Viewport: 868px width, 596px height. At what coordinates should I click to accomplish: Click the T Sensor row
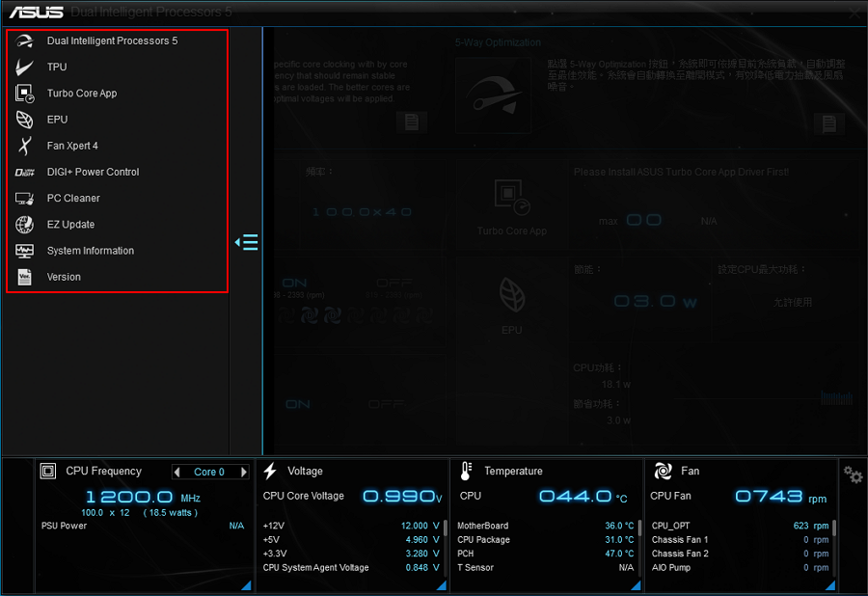pos(545,568)
